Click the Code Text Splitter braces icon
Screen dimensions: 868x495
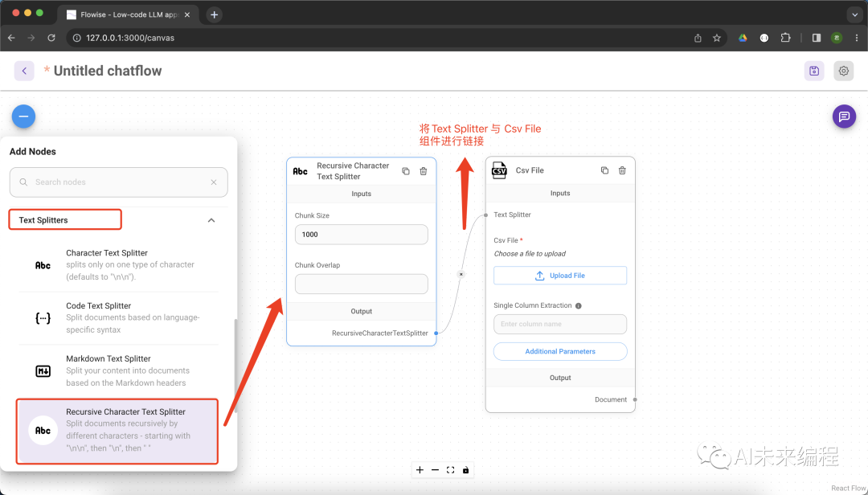(43, 318)
